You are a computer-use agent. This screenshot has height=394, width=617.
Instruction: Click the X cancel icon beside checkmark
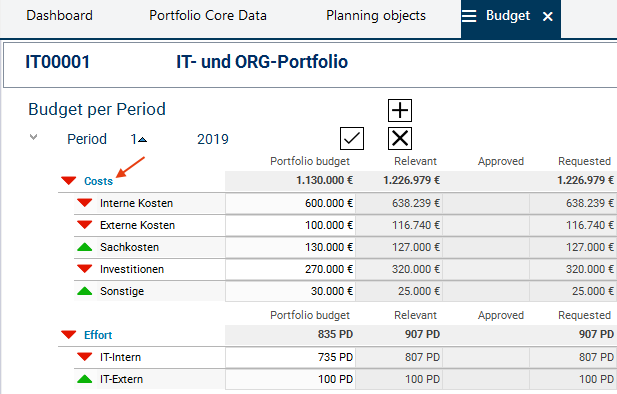click(x=400, y=139)
